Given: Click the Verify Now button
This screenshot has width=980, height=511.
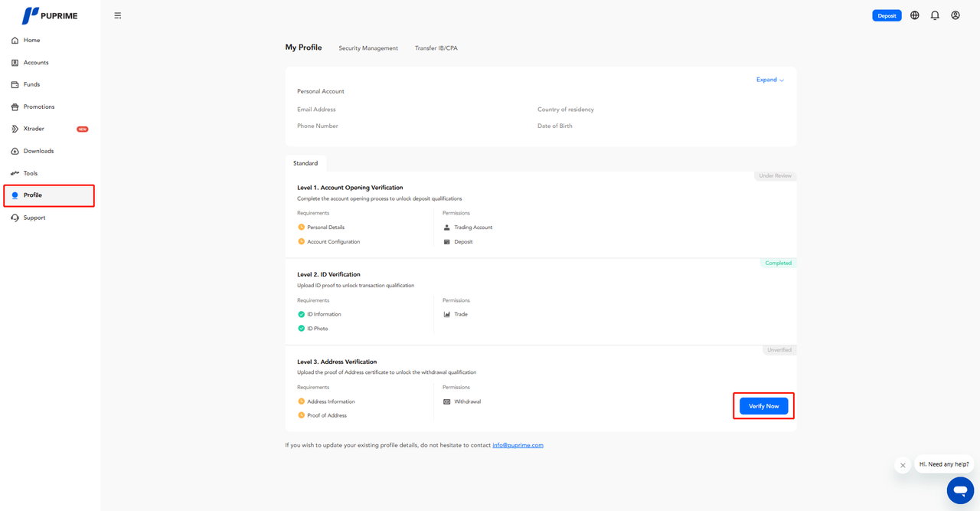Looking at the screenshot, I should pyautogui.click(x=763, y=406).
